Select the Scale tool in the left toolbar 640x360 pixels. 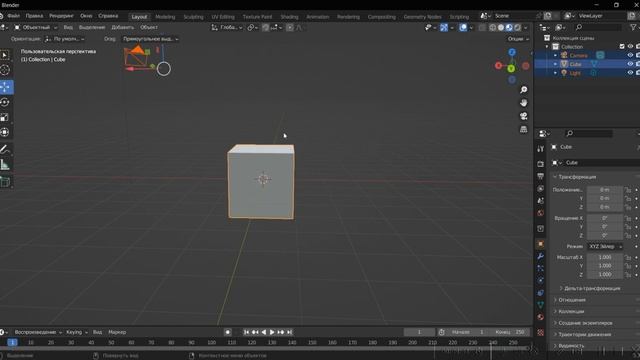point(5,118)
